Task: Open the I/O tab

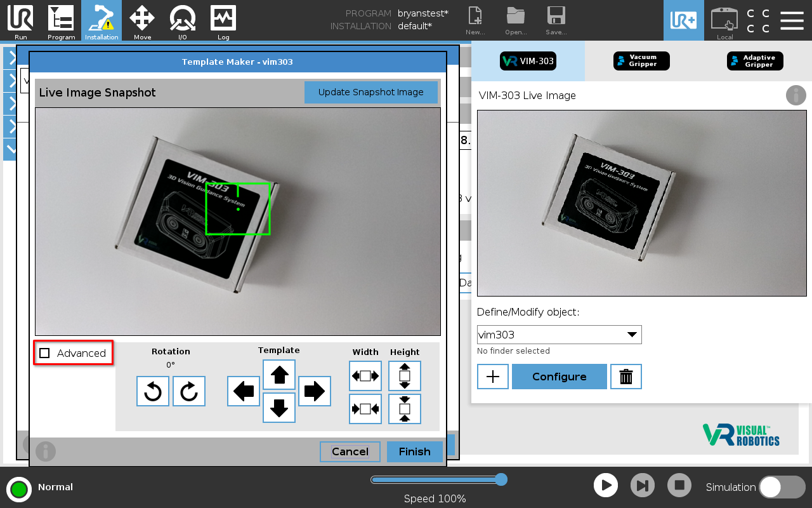Action: click(183, 21)
